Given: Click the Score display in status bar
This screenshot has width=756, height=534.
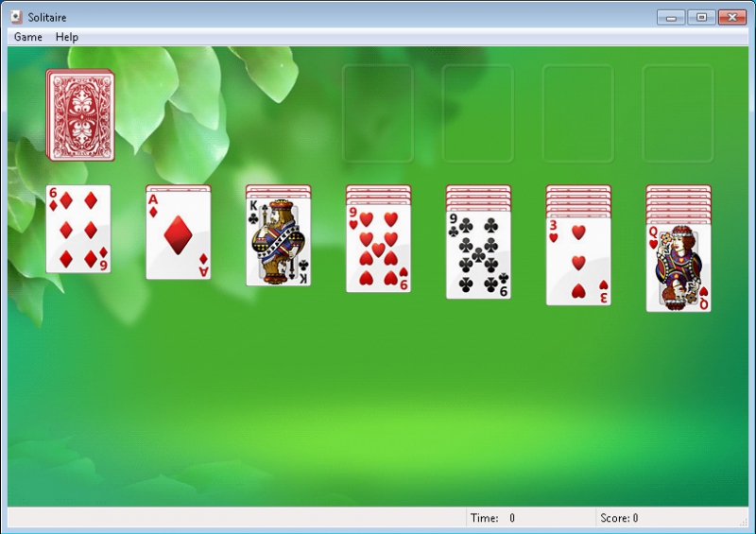Looking at the screenshot, I should [x=620, y=518].
